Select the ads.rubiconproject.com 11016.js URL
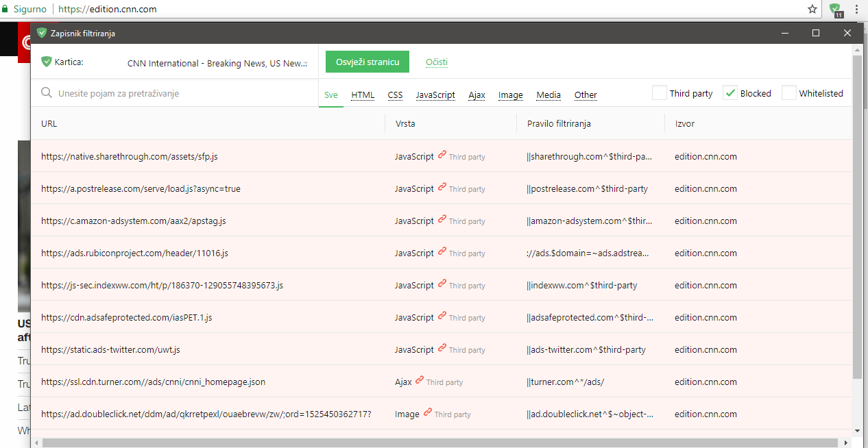The height and width of the screenshot is (448, 868). pos(134,253)
